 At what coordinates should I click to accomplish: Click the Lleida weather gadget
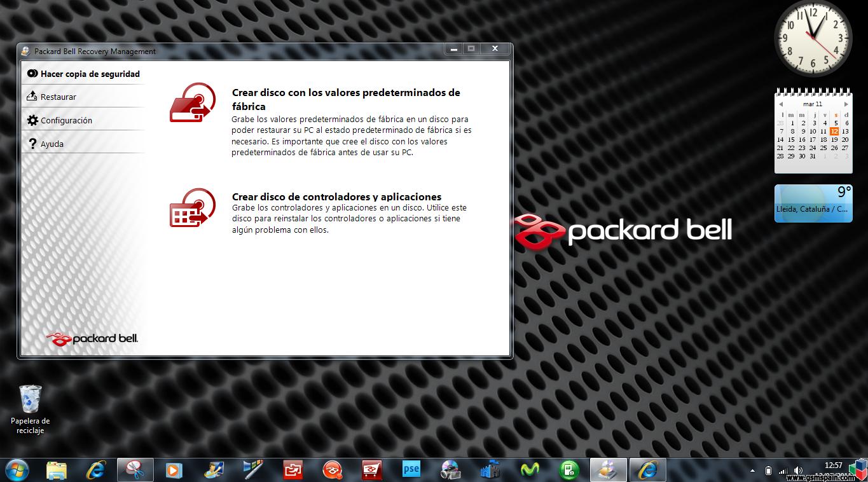(x=813, y=203)
